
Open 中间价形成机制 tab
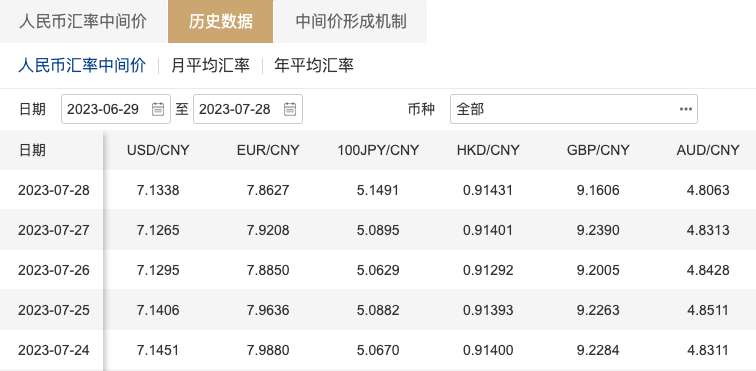coord(351,22)
